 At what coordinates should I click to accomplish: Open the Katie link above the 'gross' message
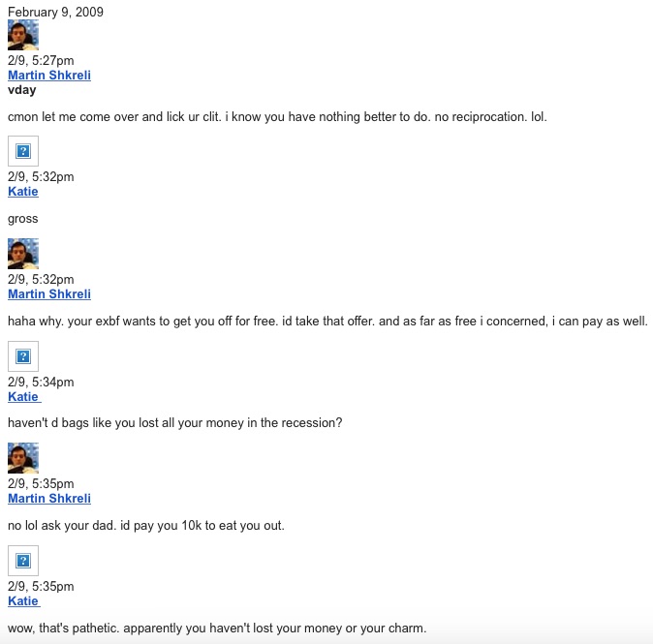23,192
